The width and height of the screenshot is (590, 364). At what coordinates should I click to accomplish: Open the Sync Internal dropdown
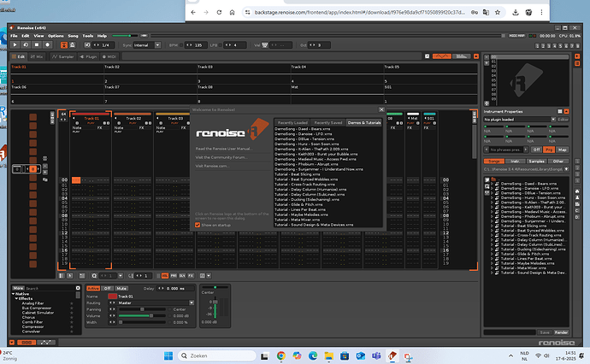pyautogui.click(x=147, y=45)
